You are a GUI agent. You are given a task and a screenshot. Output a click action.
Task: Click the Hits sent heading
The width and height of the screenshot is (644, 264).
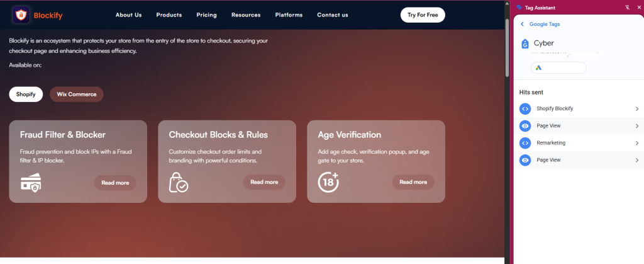pyautogui.click(x=531, y=93)
